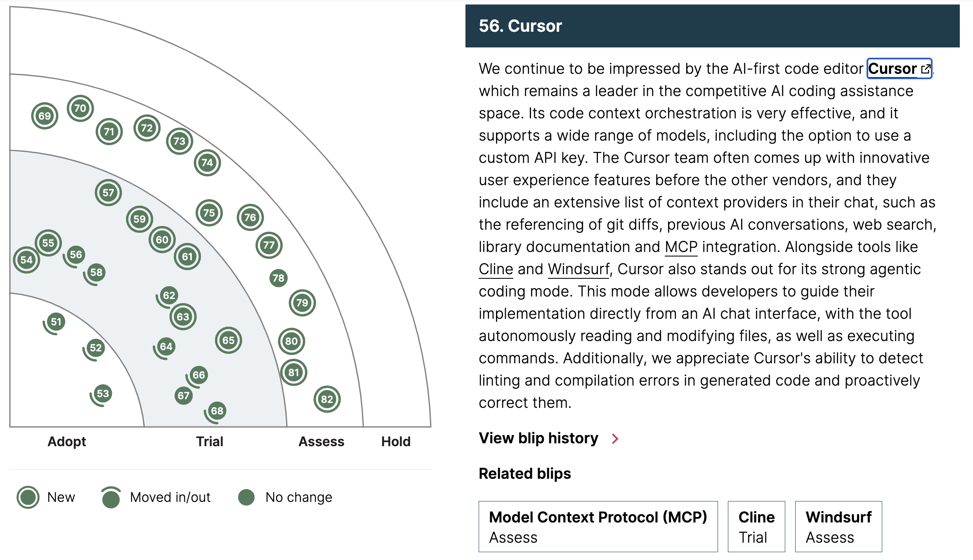Open blip 82 on the radar
The height and width of the screenshot is (560, 973).
tap(327, 399)
